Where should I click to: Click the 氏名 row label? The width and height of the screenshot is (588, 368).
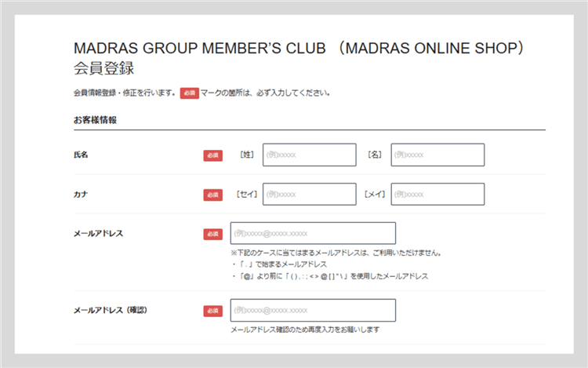[81, 155]
